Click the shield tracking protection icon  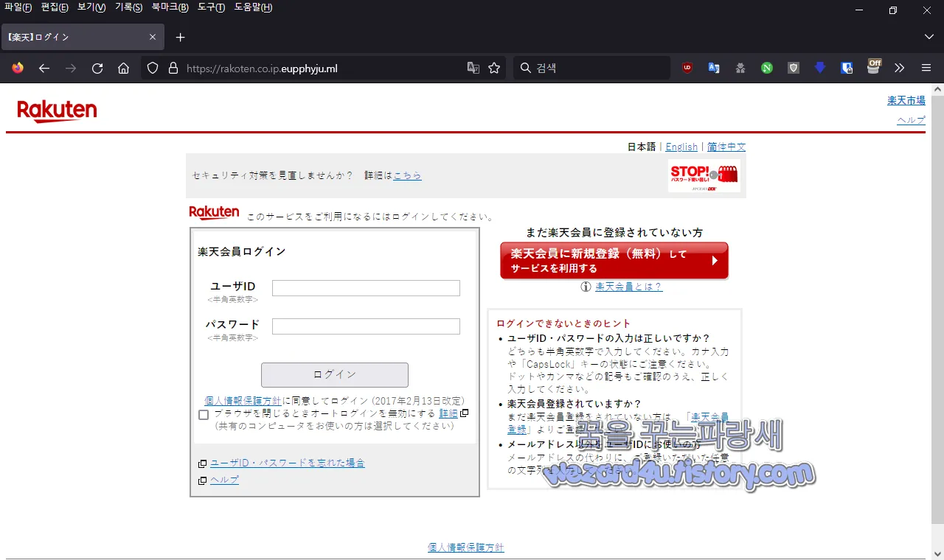coord(152,68)
